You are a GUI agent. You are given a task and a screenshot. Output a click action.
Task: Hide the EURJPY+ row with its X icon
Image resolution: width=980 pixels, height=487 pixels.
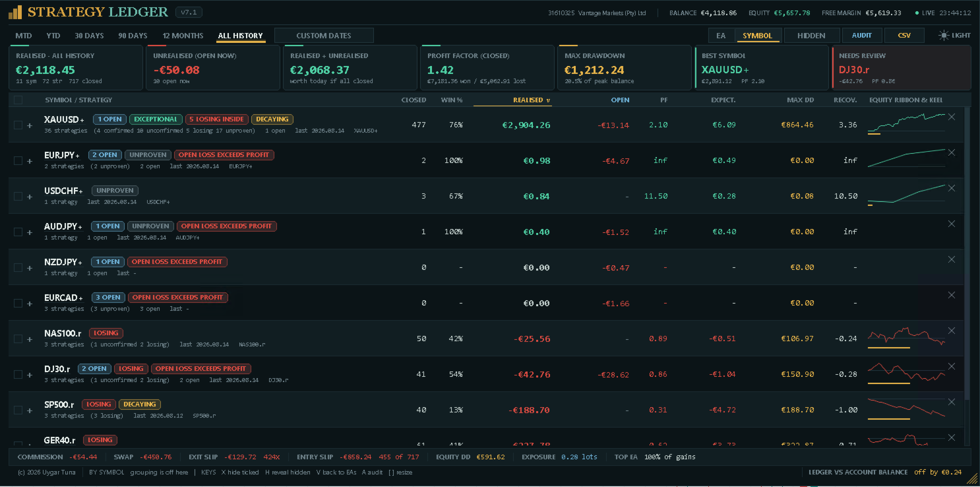(951, 152)
